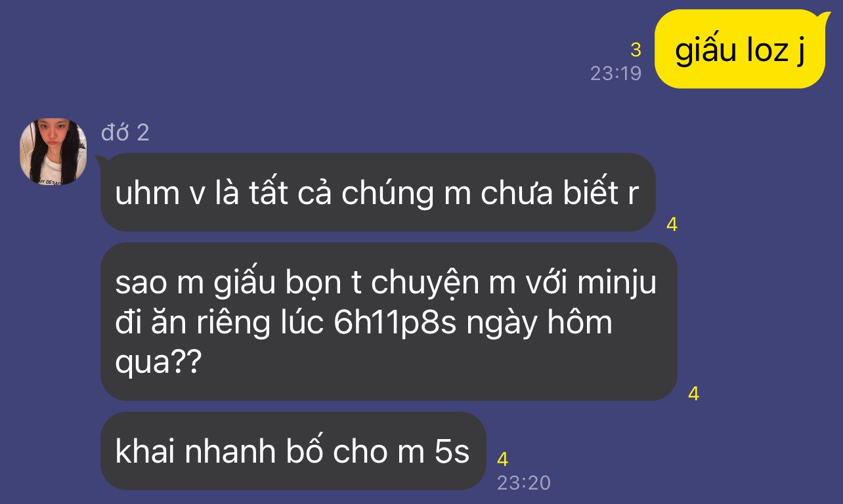Screen dimensions: 843x504
Task: Click the "5s" text in last message
Action: [x=452, y=451]
